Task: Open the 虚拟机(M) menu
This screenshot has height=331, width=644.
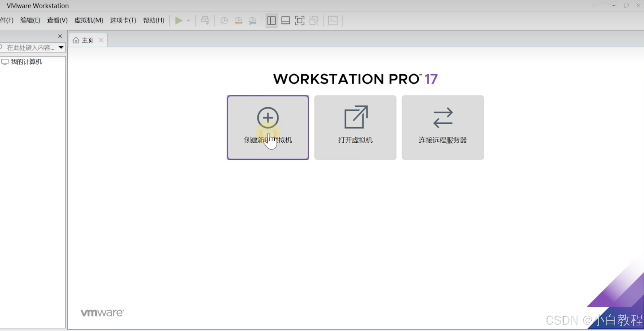Action: pyautogui.click(x=89, y=20)
